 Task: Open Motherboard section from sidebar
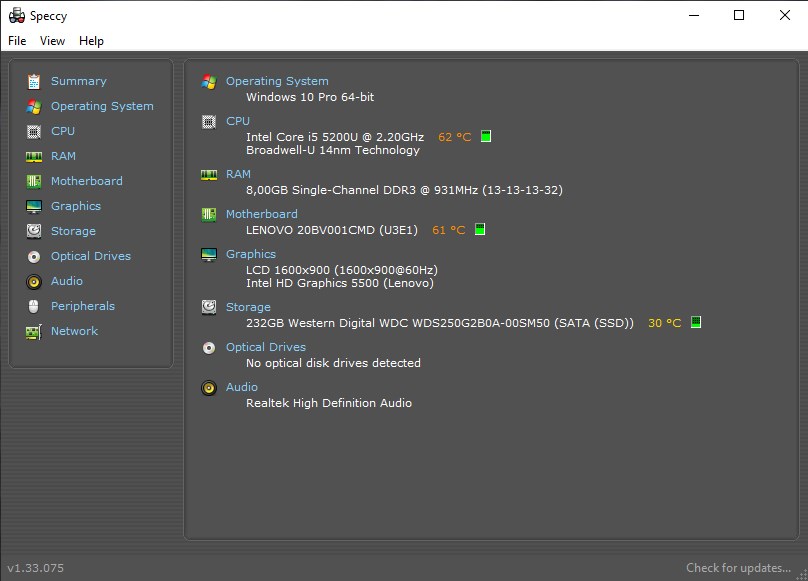[87, 181]
